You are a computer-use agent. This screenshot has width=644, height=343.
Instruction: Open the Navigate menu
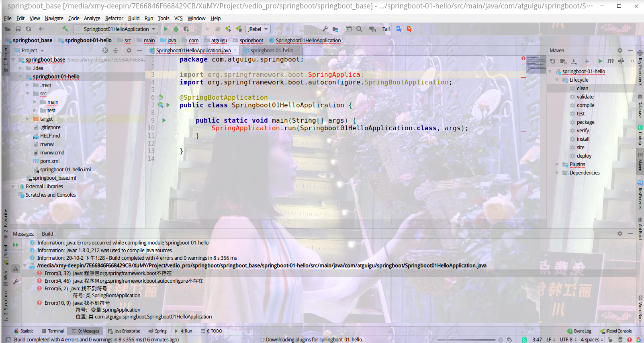point(54,18)
